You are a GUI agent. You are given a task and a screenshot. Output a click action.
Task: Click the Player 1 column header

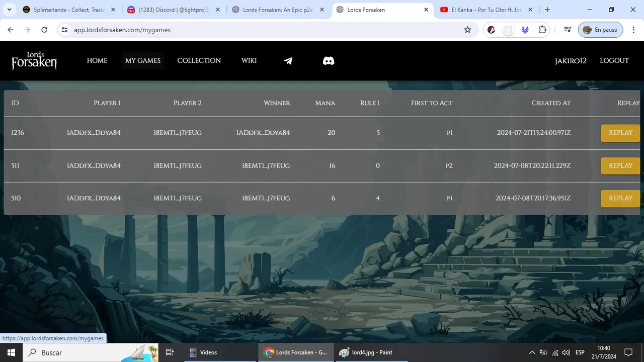[107, 103]
